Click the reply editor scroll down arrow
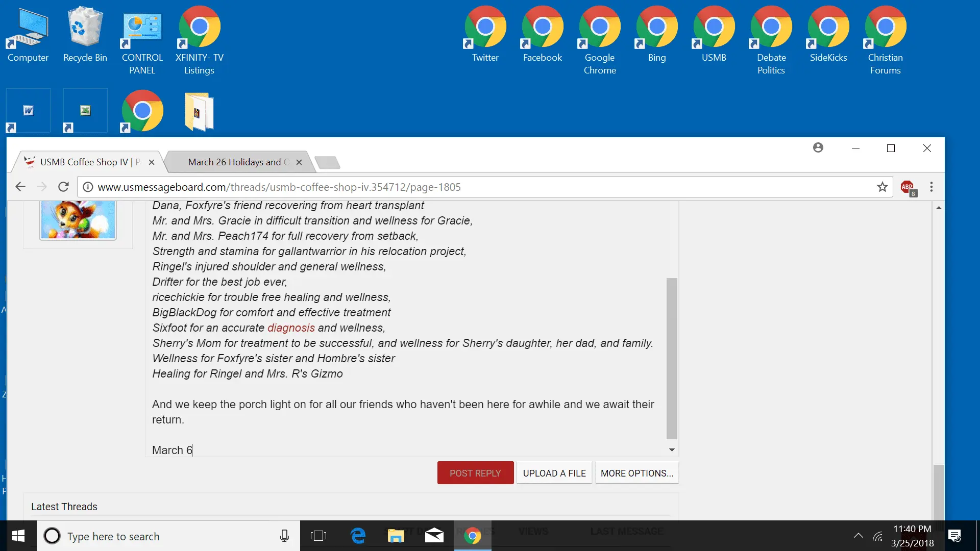980x551 pixels. (672, 450)
